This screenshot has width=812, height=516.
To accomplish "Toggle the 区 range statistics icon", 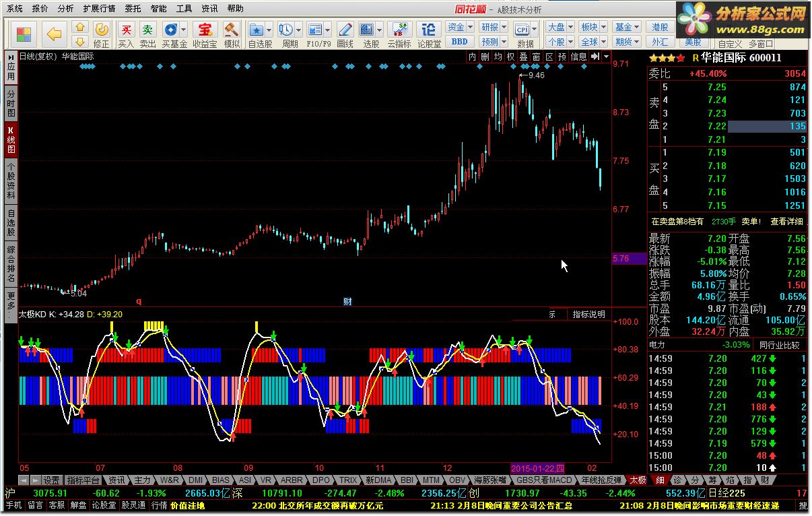I will pos(549,57).
